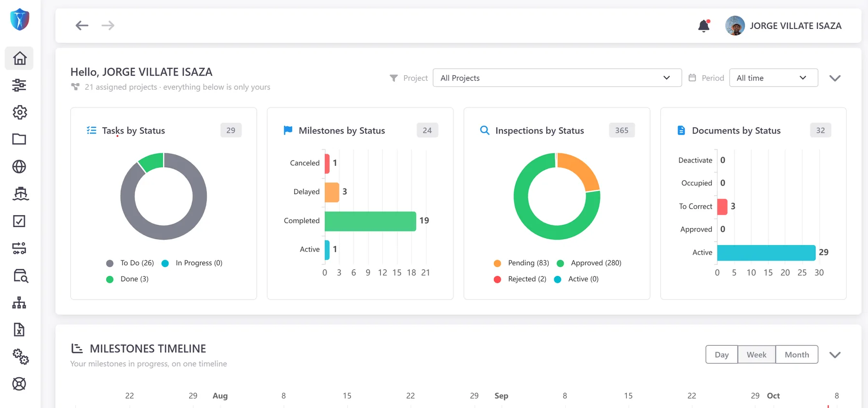Collapse the status summary panel chevron
The image size is (868, 408).
click(x=835, y=78)
